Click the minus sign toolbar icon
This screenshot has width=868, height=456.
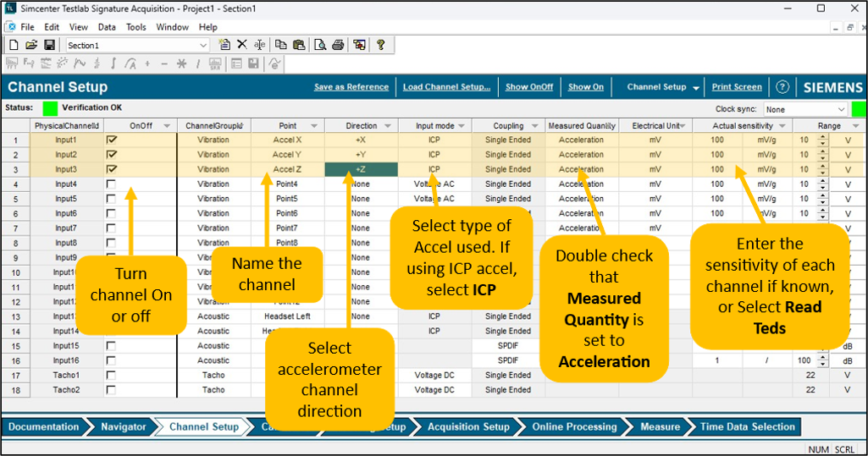click(x=163, y=64)
